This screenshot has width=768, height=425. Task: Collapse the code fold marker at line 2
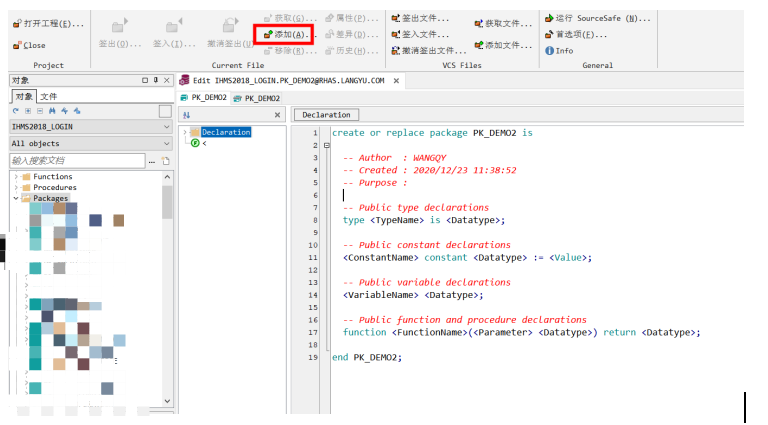point(327,145)
